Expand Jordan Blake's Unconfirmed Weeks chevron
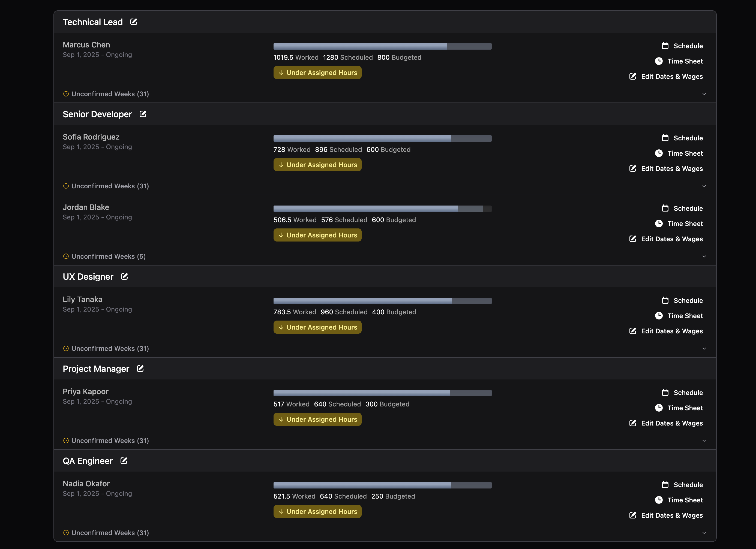The width and height of the screenshot is (756, 549). coord(704,256)
